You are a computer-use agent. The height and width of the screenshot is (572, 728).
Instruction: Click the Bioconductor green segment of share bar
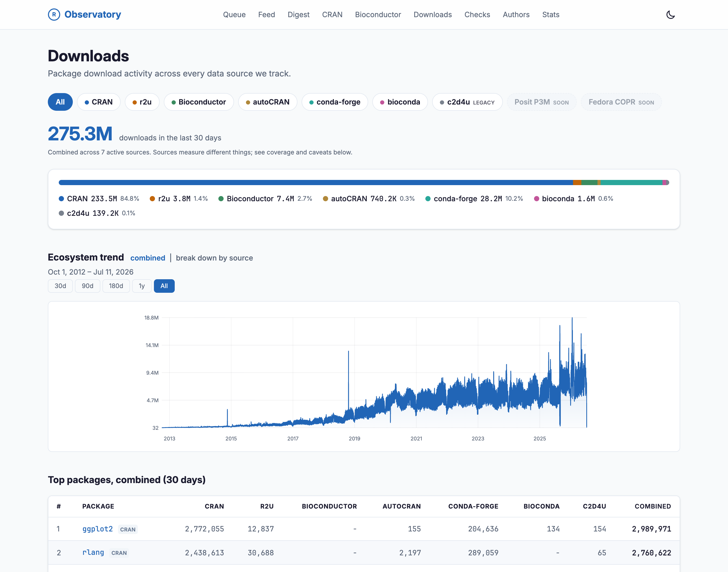pyautogui.click(x=589, y=183)
